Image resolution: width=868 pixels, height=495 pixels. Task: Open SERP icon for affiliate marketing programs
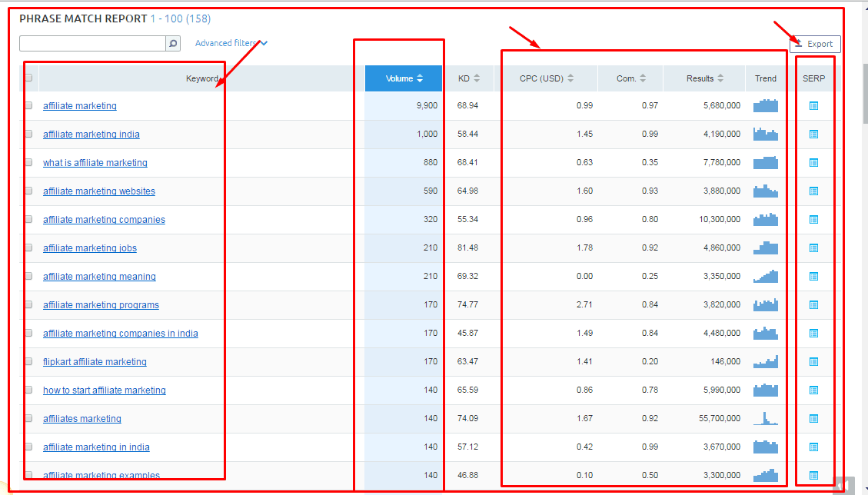tap(813, 305)
